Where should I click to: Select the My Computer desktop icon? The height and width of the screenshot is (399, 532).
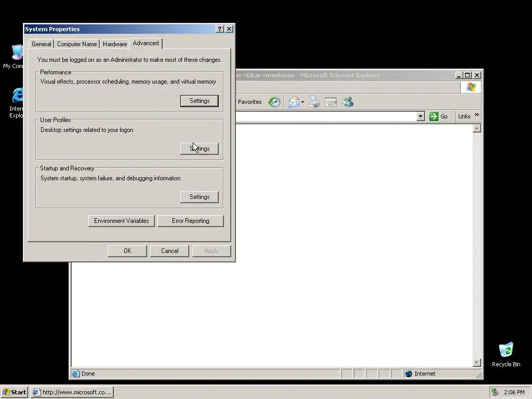tap(13, 57)
